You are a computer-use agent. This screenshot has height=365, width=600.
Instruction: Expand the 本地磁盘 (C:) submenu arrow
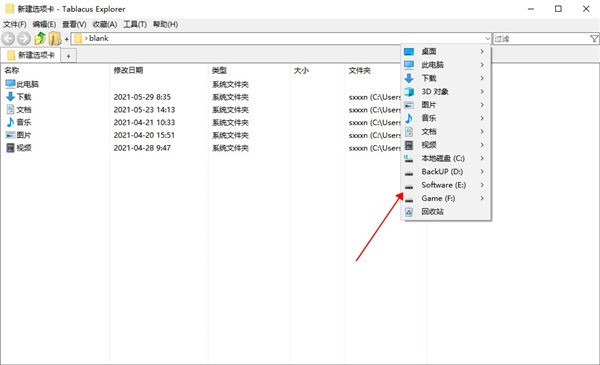482,158
